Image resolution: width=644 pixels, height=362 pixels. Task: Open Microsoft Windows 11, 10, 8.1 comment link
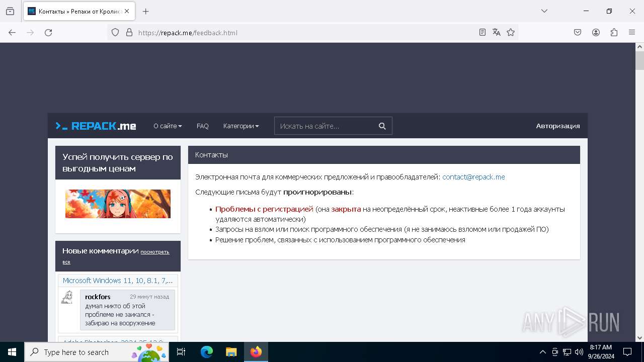(x=118, y=281)
